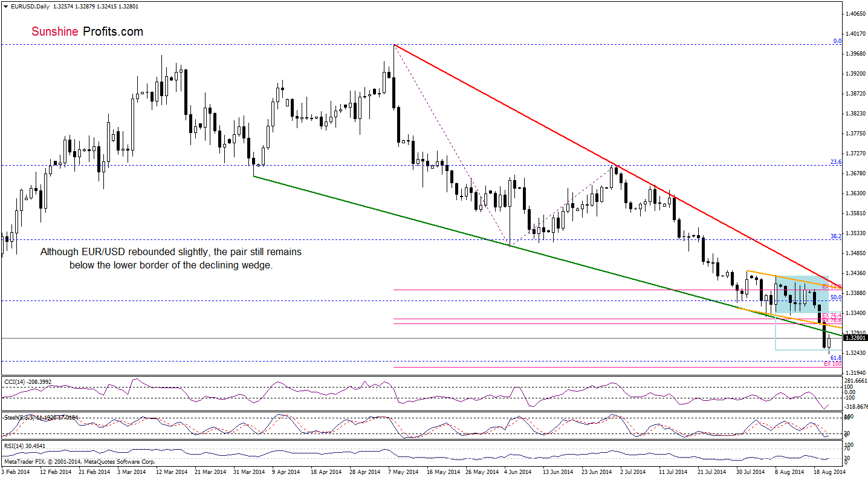Click the '0.0' Fibonacci level label

(837, 41)
